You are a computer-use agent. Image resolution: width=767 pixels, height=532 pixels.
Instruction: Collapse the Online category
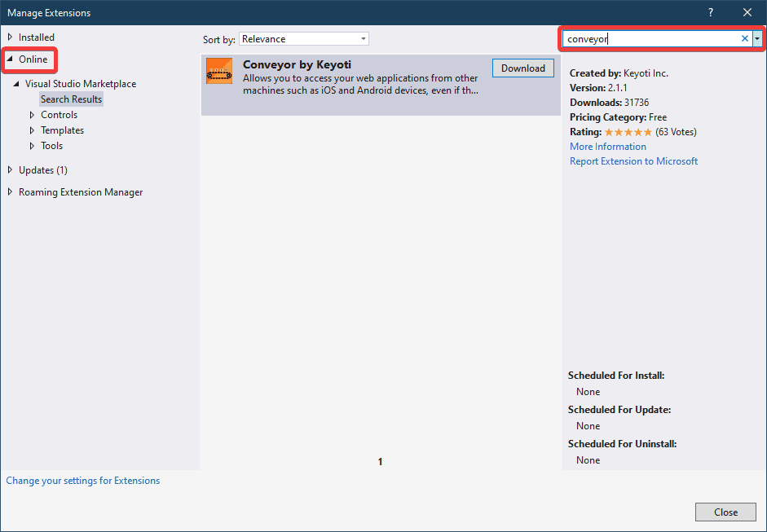(x=11, y=59)
